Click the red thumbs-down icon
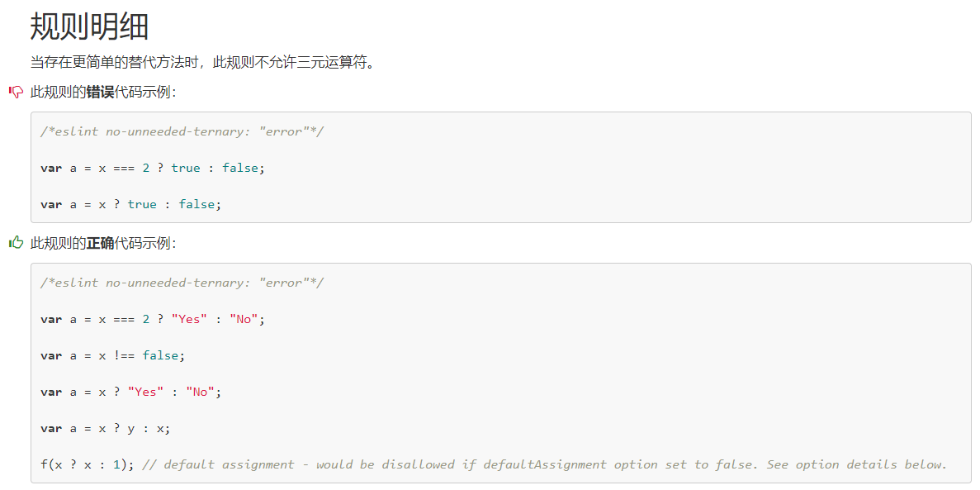Screen dimensions: 980x490 coord(14,93)
